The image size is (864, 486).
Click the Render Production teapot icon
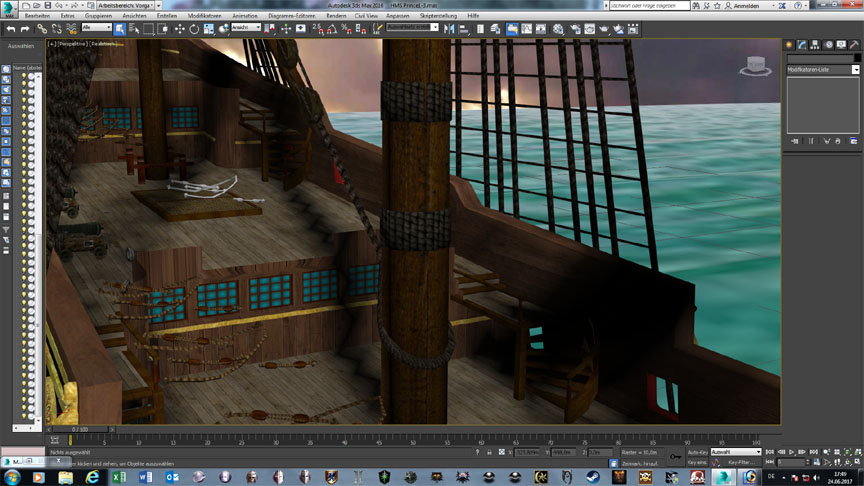pos(604,29)
